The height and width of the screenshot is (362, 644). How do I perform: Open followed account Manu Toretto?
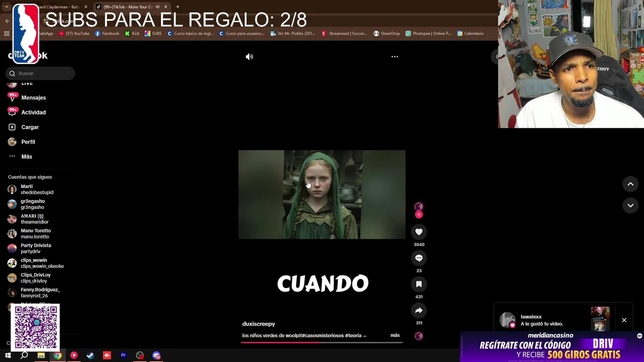click(30, 234)
